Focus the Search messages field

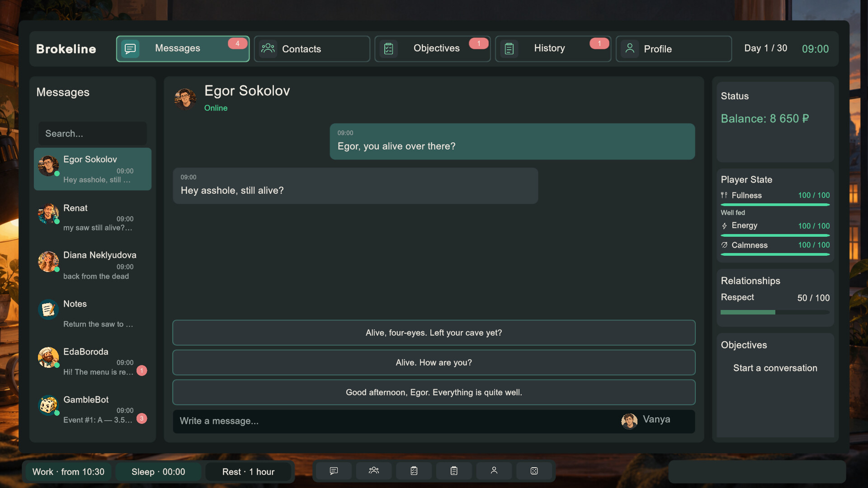tap(93, 133)
